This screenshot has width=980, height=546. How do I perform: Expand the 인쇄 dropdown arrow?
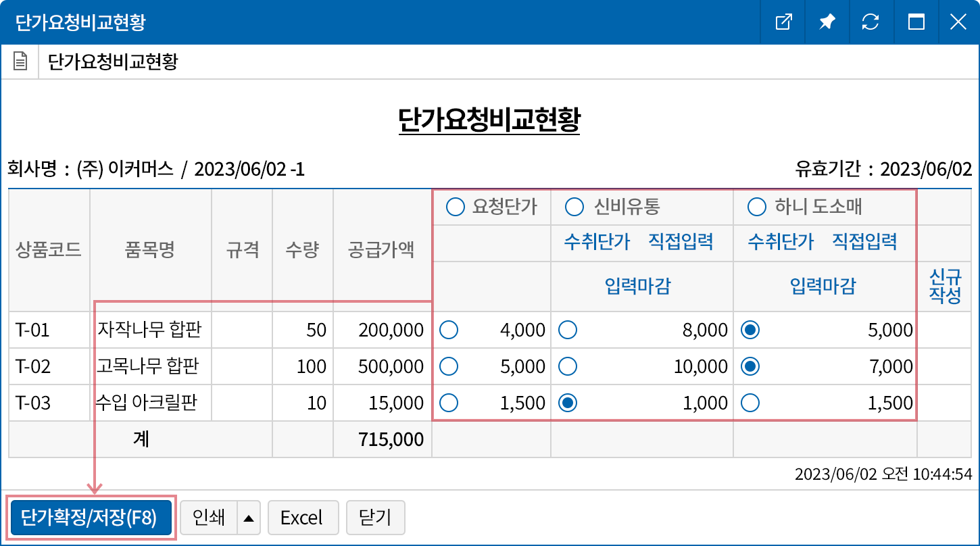pyautogui.click(x=248, y=518)
